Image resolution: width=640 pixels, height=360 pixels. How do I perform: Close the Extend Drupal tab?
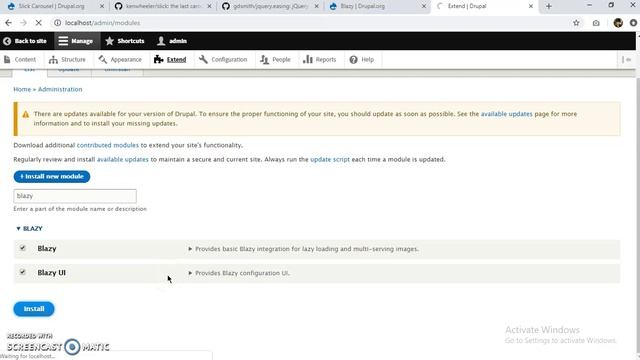(531, 6)
